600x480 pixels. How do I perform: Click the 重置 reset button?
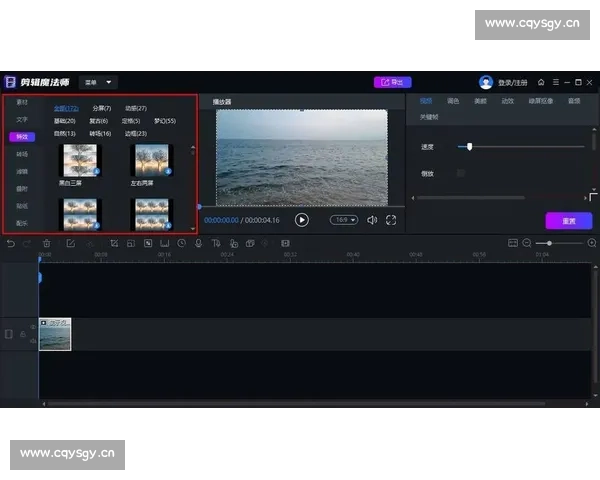point(568,220)
